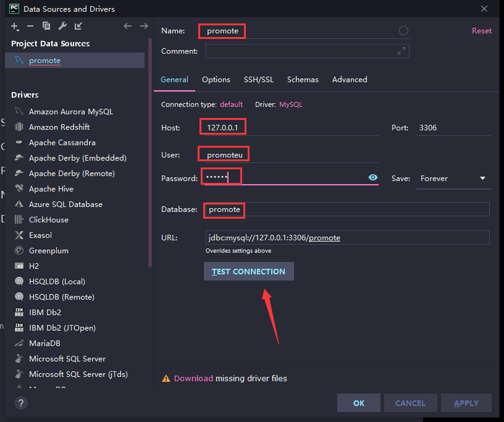The height and width of the screenshot is (422, 504).
Task: Click the Reset link
Action: tap(482, 31)
